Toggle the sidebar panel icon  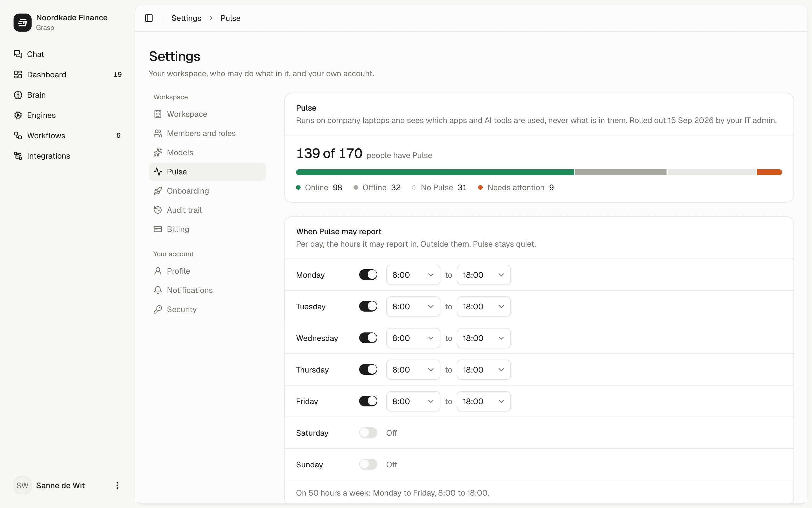[x=149, y=18]
